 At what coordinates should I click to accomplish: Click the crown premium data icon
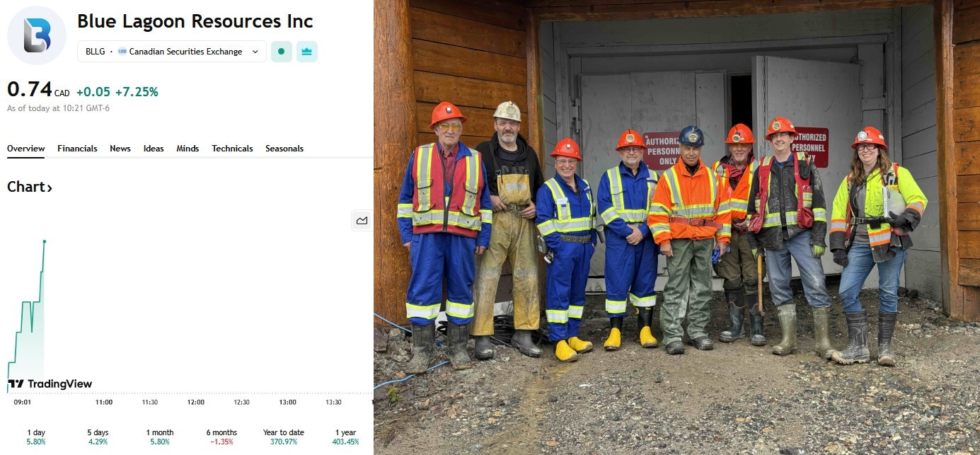(x=307, y=52)
